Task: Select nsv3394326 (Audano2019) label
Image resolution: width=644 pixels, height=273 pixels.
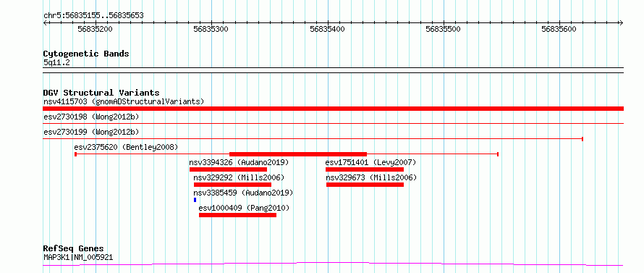Action: pos(239,162)
